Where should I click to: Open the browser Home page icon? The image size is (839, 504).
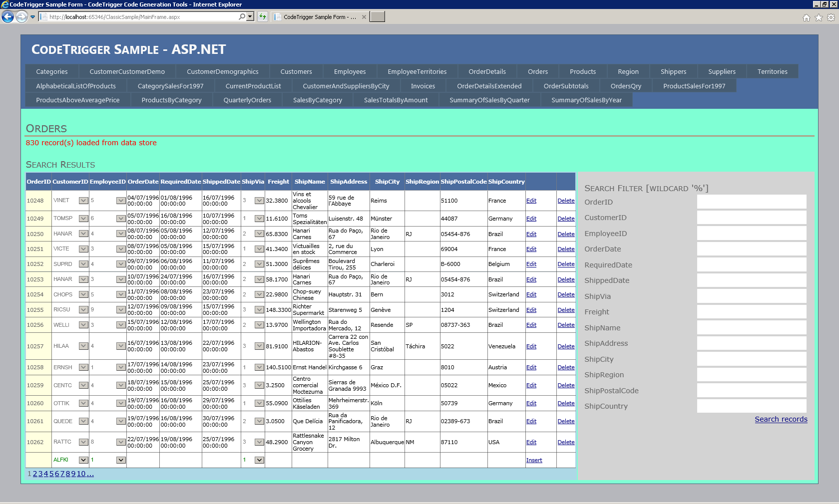806,17
